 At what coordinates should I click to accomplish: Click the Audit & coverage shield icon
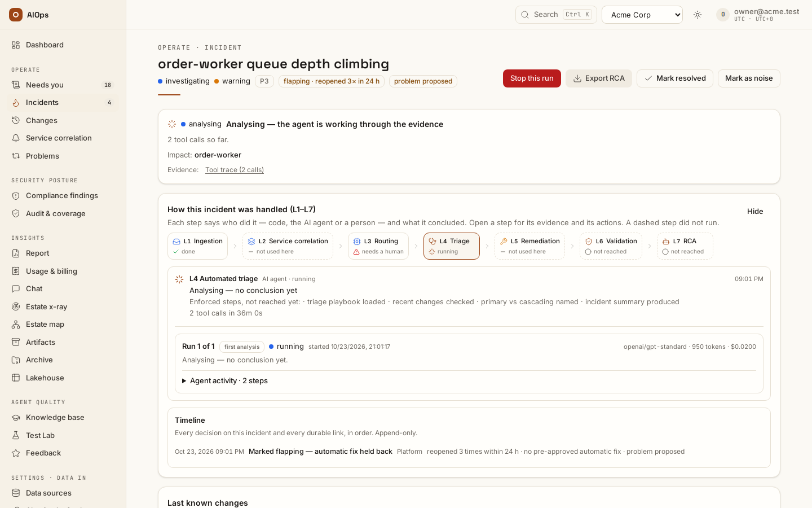pos(16,214)
